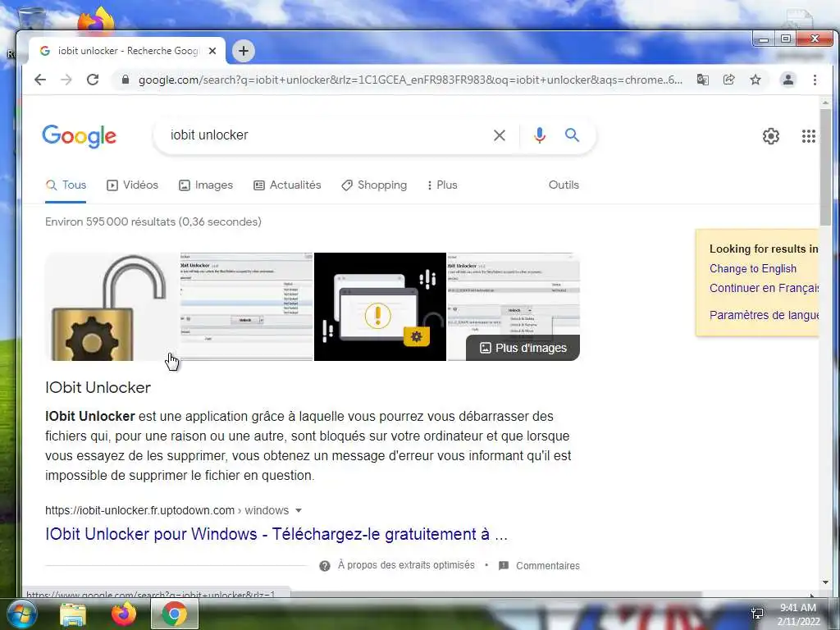
Task: Open Paramètres de langue link
Action: point(764,315)
